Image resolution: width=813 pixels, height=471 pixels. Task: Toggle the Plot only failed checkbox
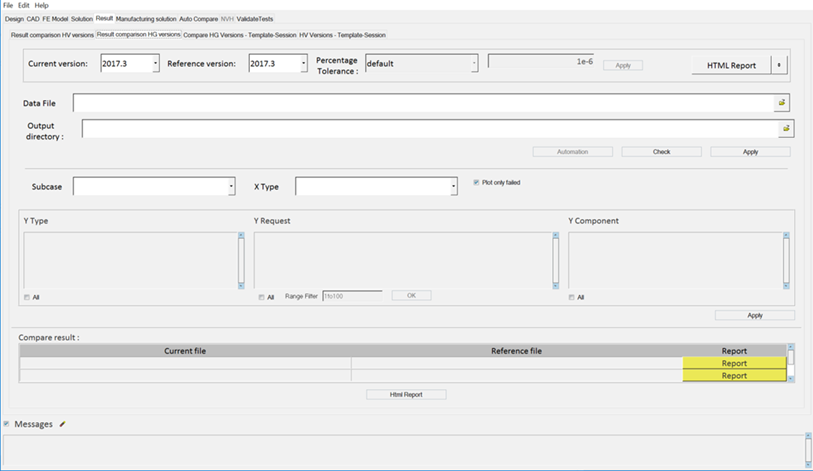click(x=476, y=182)
